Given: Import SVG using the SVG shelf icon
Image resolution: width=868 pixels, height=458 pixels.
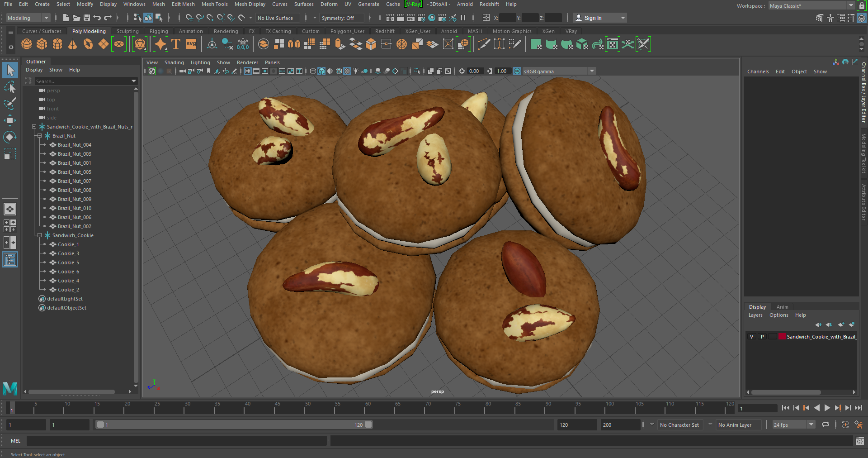Looking at the screenshot, I should pos(191,44).
